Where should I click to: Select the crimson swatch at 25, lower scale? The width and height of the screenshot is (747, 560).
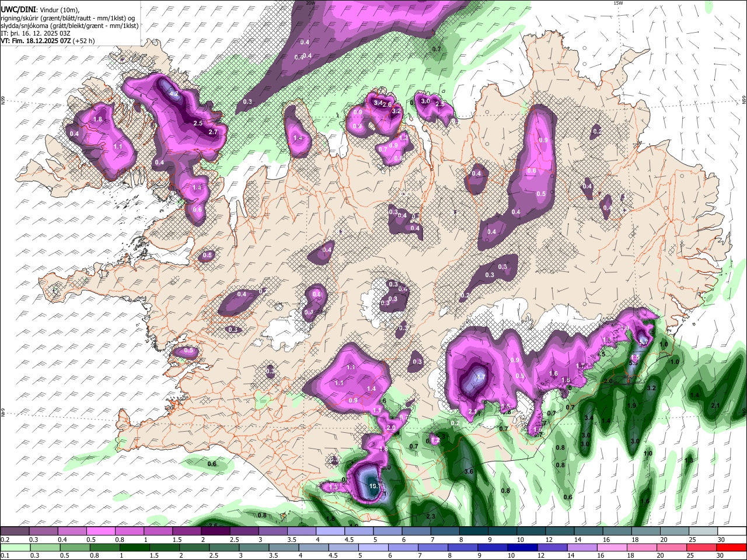702,547
